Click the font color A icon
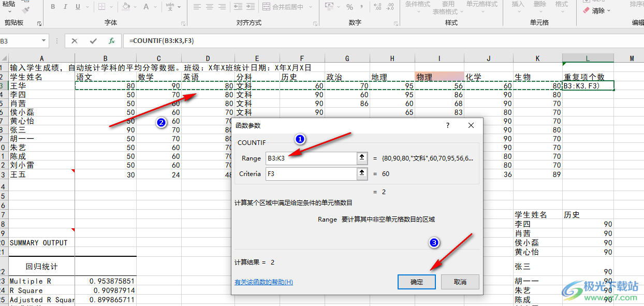The width and height of the screenshot is (644, 306). (x=147, y=7)
